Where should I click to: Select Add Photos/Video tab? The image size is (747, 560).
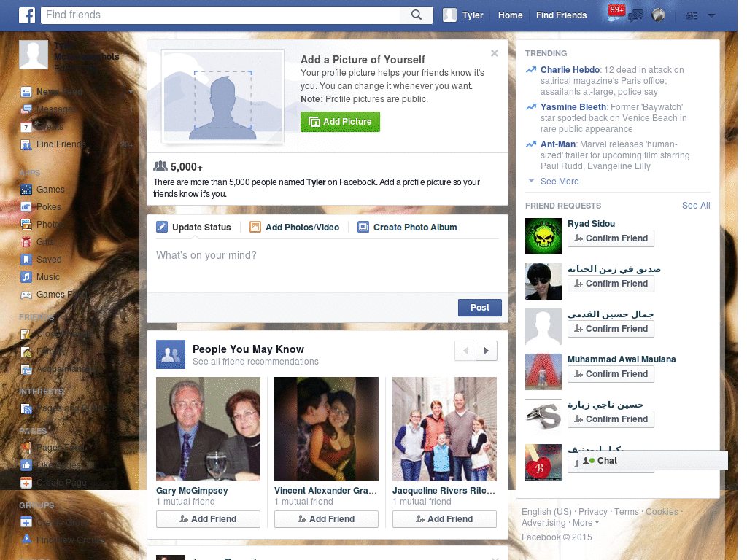[x=295, y=227]
